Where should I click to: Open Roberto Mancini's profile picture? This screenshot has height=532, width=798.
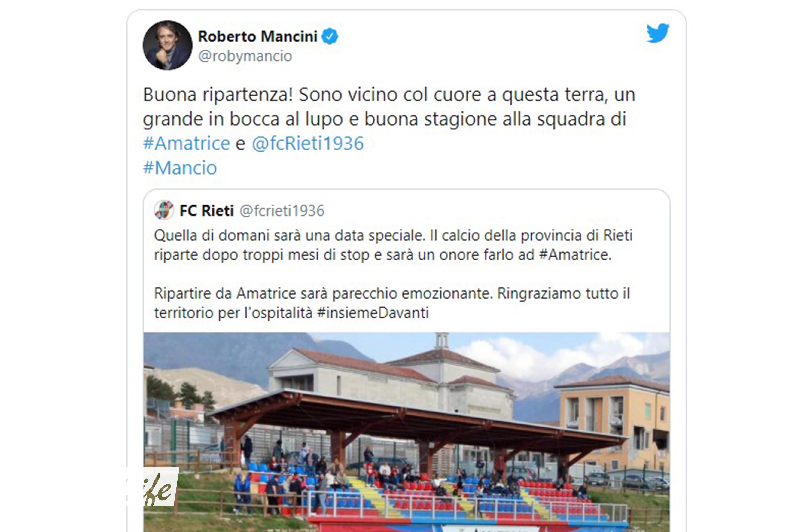(x=168, y=45)
